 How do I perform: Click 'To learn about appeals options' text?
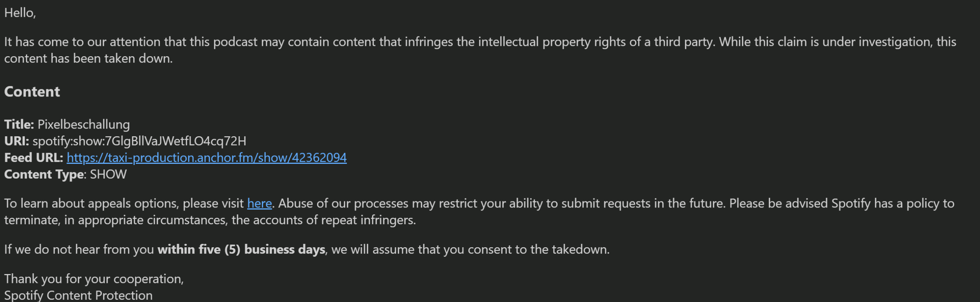[91, 203]
